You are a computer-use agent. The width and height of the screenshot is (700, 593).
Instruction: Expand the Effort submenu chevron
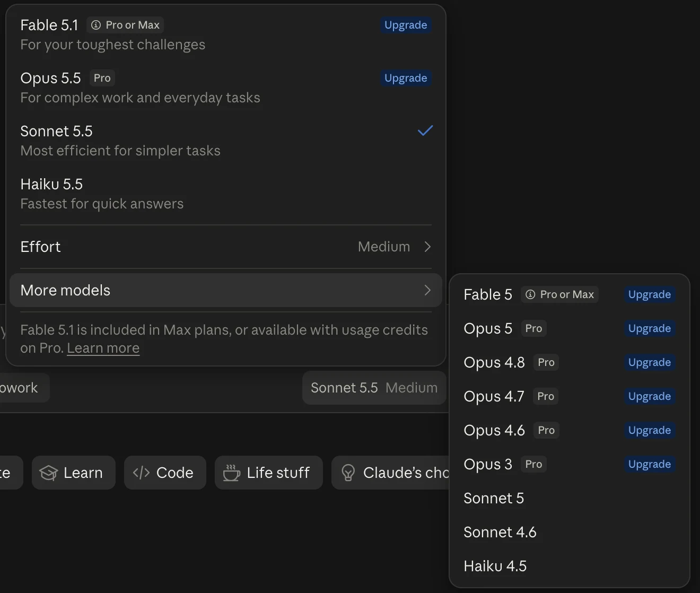(x=427, y=247)
